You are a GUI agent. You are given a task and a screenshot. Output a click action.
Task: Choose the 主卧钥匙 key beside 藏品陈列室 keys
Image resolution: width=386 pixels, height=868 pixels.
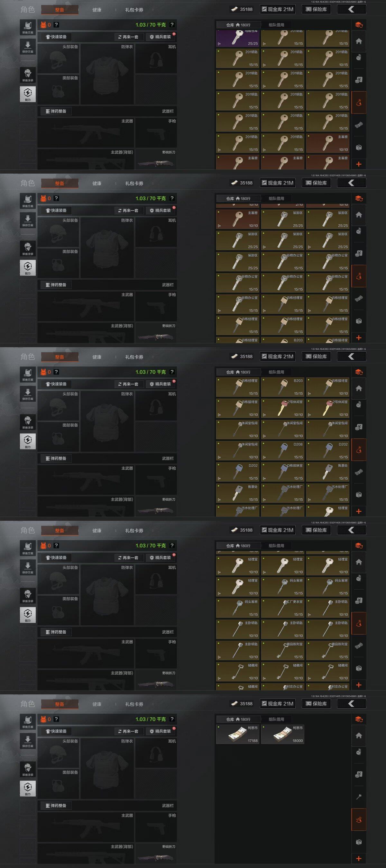tap(238, 650)
